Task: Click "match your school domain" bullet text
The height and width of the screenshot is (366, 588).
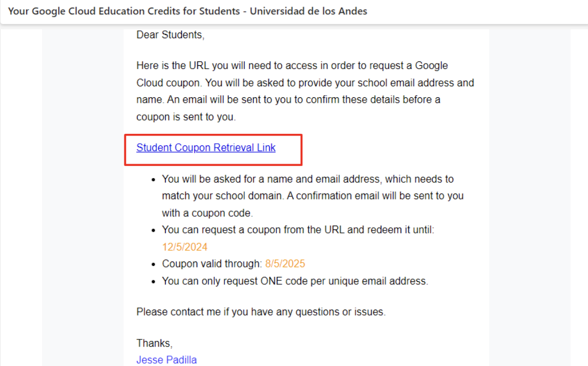Action: pyautogui.click(x=222, y=196)
